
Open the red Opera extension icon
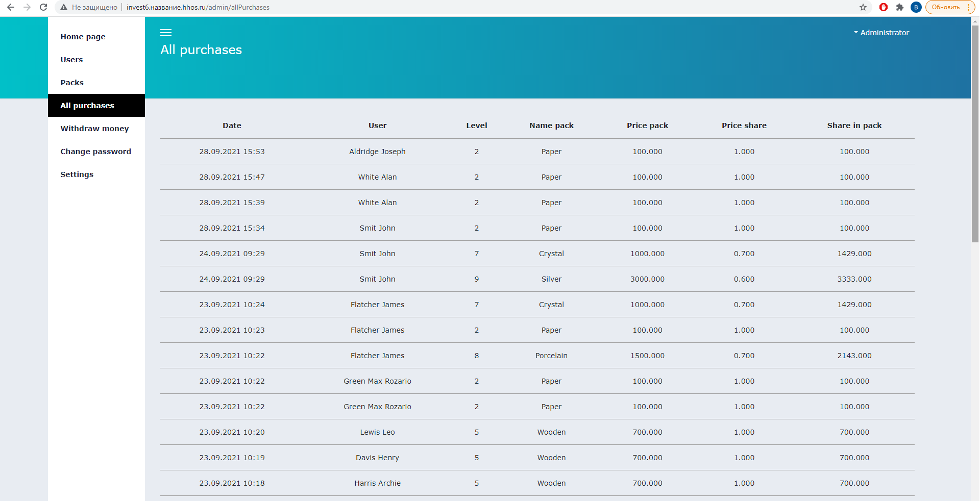point(884,7)
